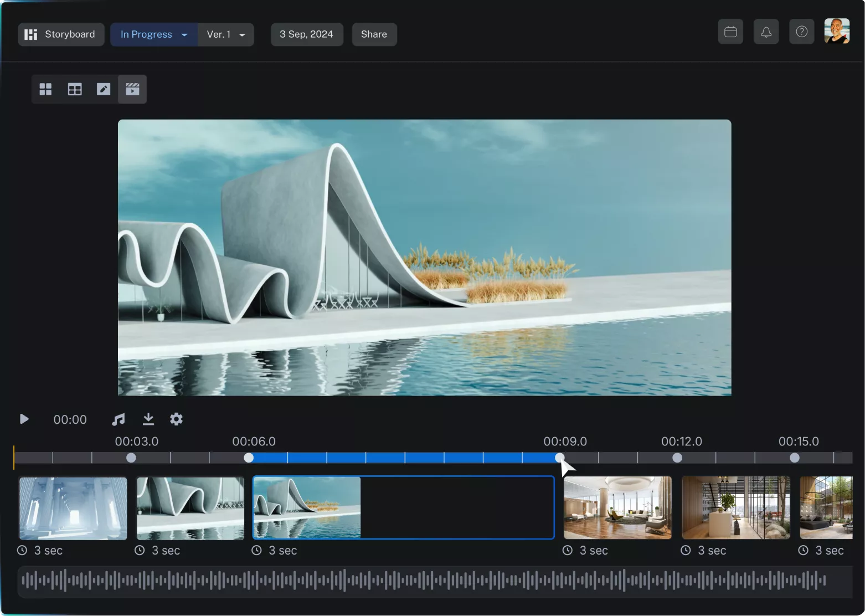This screenshot has height=616, width=865.
Task: Open the music audio icon
Action: [x=118, y=419]
